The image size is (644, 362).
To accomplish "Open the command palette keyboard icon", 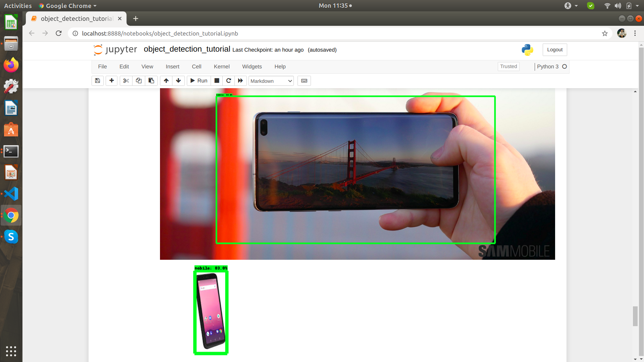I will tap(304, 81).
